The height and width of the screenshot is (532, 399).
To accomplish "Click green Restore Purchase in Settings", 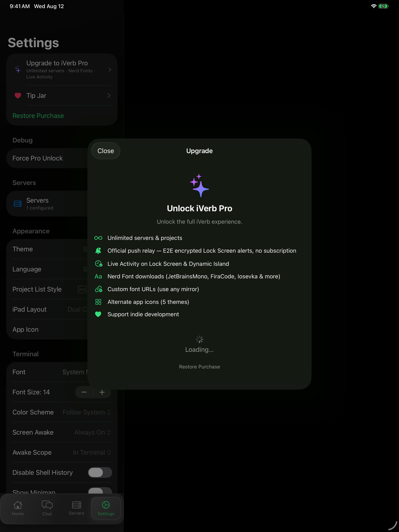I will click(x=38, y=116).
